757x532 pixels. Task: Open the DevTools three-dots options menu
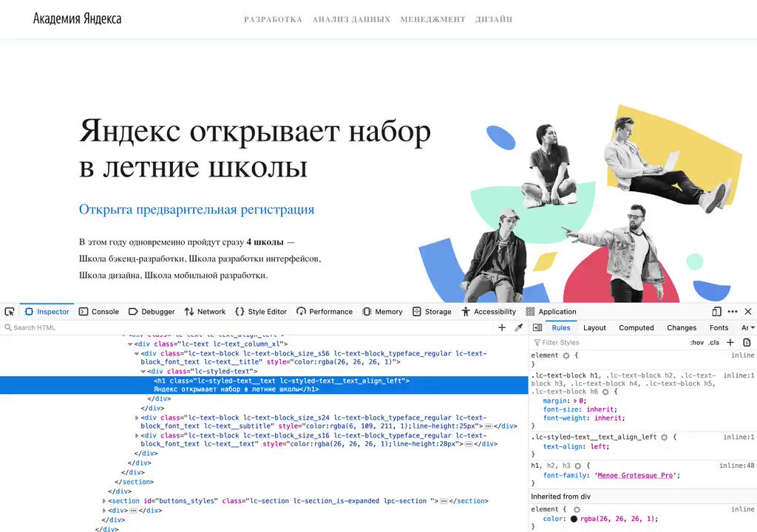click(733, 311)
